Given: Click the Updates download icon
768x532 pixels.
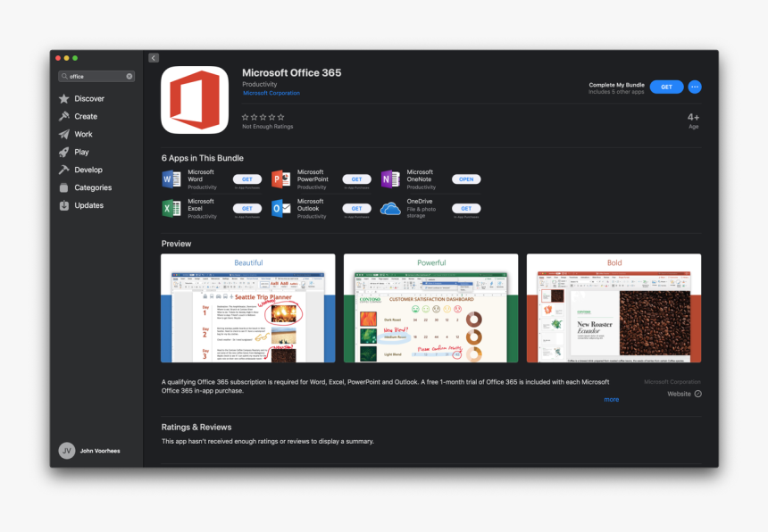Looking at the screenshot, I should click(x=63, y=205).
